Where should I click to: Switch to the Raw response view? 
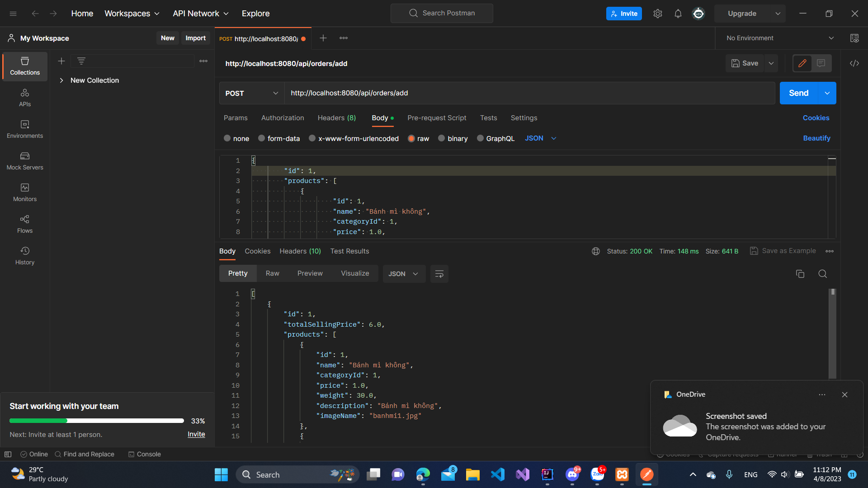(x=272, y=273)
